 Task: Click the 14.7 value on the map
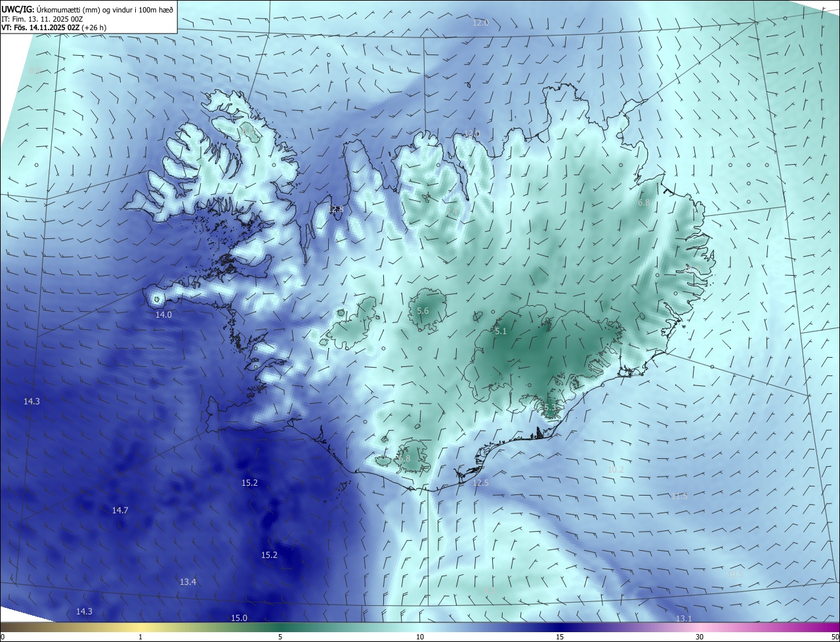click(x=120, y=510)
